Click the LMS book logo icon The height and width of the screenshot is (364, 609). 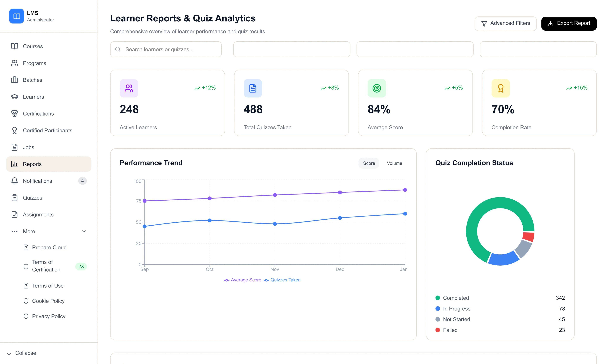(16, 16)
